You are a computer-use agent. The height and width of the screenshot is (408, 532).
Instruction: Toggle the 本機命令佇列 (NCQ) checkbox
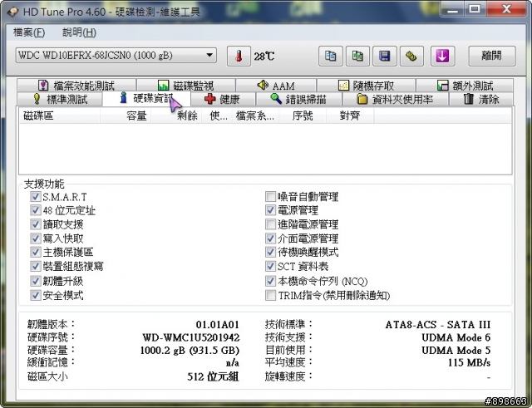pyautogui.click(x=270, y=281)
